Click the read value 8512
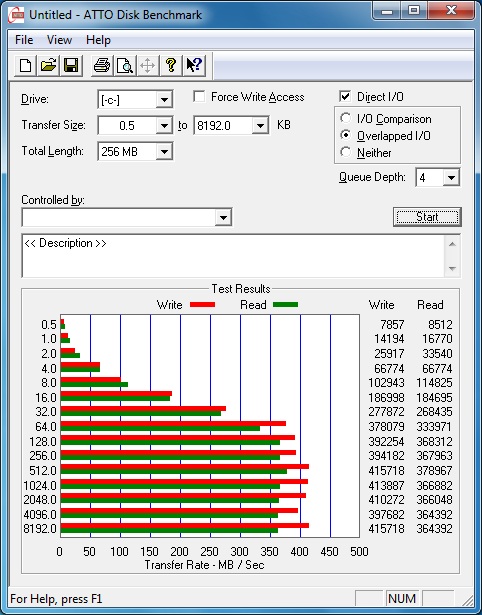482x615 pixels. coord(440,324)
